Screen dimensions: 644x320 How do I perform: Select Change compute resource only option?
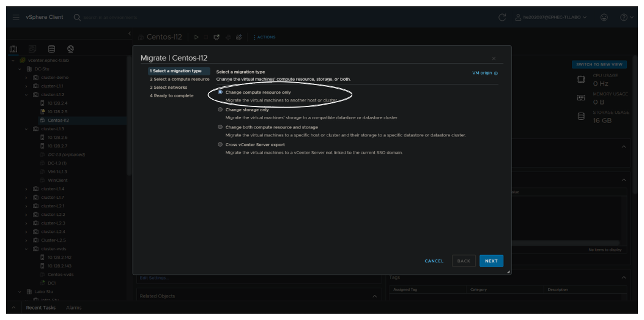pyautogui.click(x=220, y=92)
